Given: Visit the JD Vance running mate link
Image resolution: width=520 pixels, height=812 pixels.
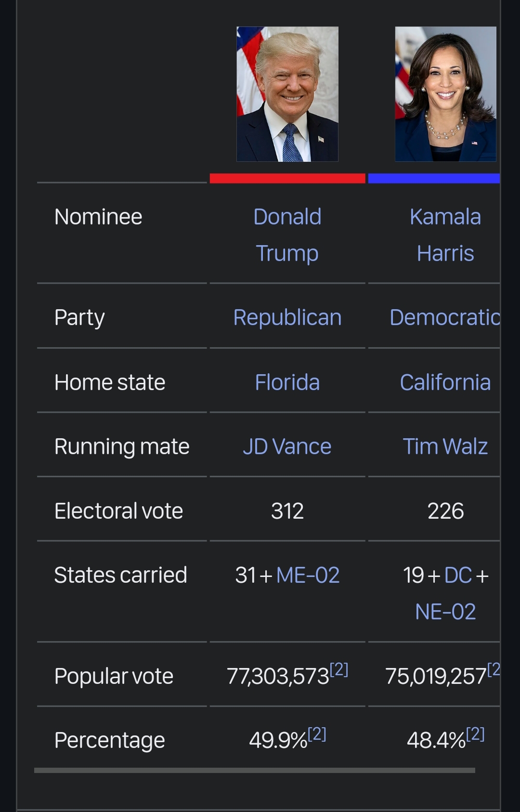Looking at the screenshot, I should (x=287, y=446).
